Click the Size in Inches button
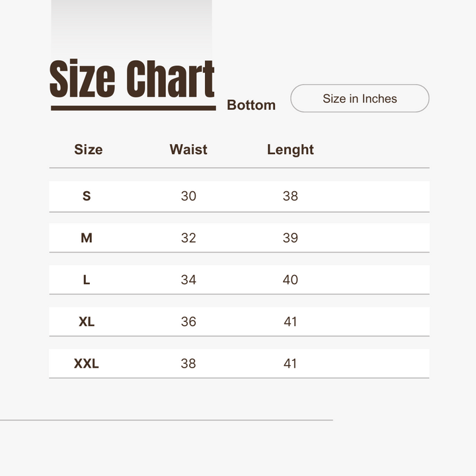Viewport: 476px width, 476px height. click(x=360, y=99)
